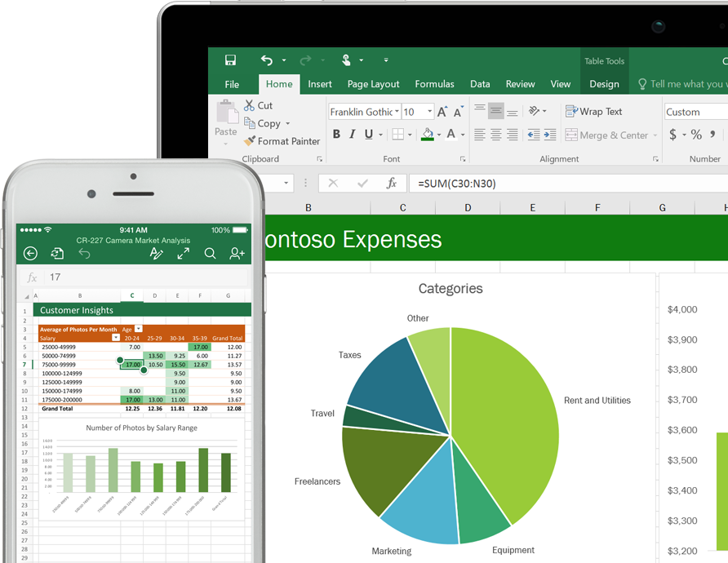Click the Redo arrow icon
Image resolution: width=728 pixels, height=563 pixels.
(x=305, y=60)
